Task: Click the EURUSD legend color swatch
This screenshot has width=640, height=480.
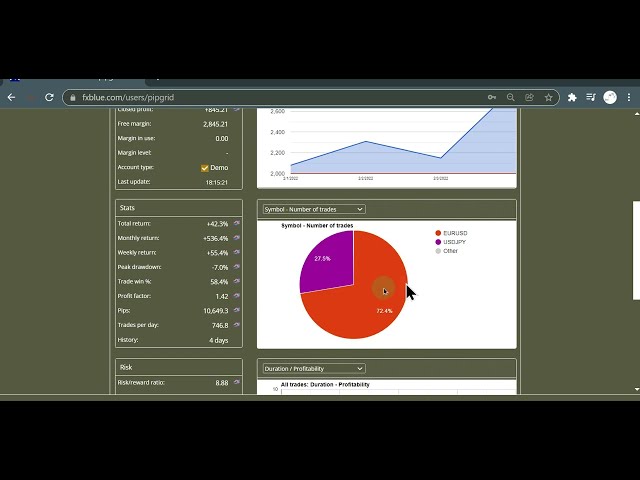Action: pyautogui.click(x=438, y=233)
